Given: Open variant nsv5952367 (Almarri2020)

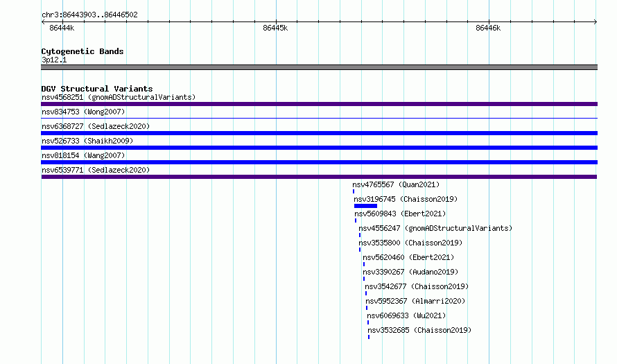Looking at the screenshot, I should 415,301.
